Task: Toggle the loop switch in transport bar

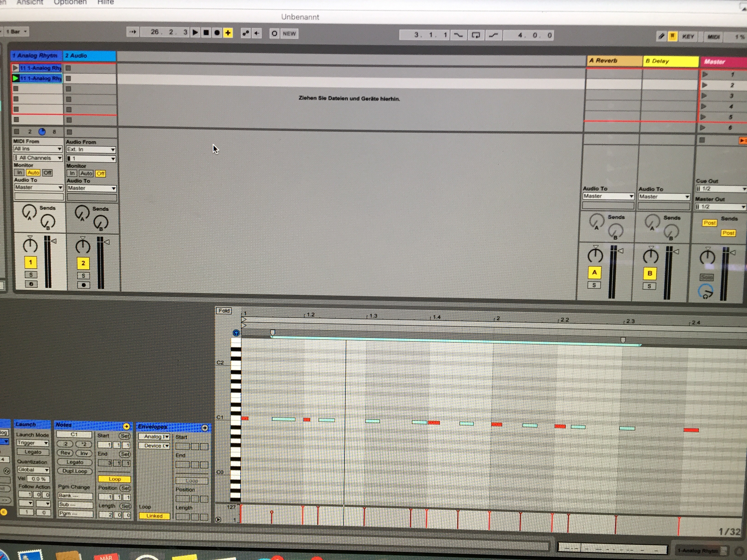Action: 476,35
